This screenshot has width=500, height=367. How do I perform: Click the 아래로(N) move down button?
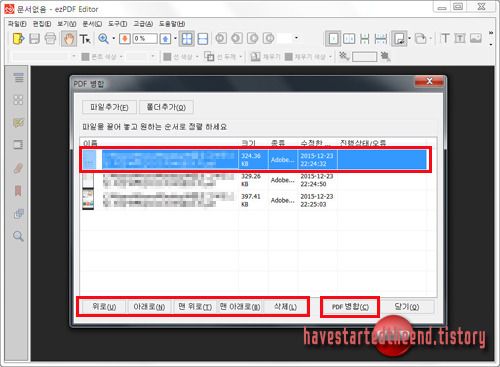point(149,307)
